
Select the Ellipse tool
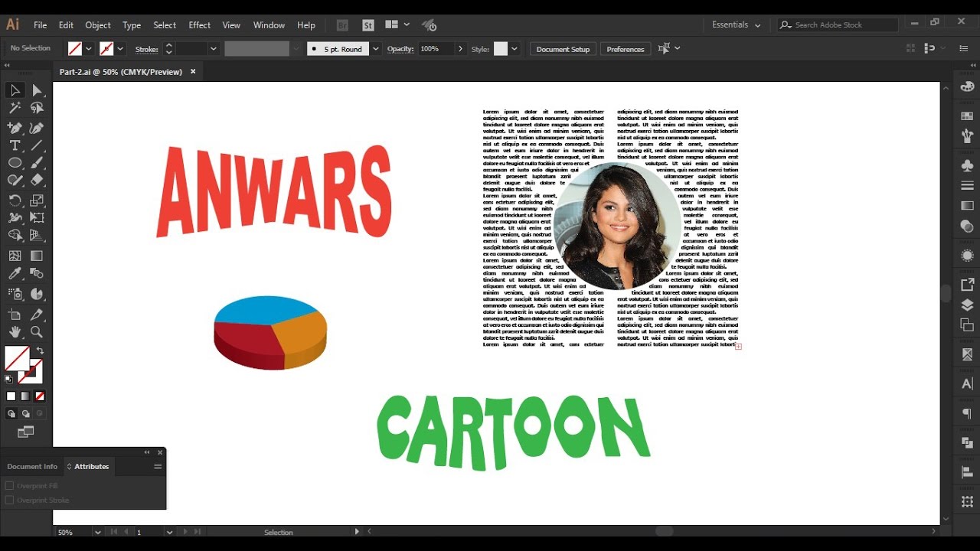point(15,163)
